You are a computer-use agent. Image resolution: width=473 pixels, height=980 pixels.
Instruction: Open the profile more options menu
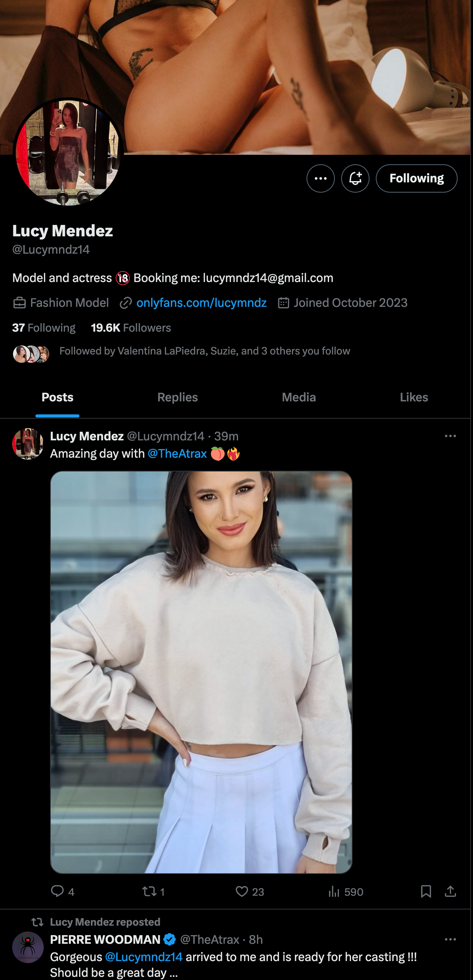click(320, 178)
